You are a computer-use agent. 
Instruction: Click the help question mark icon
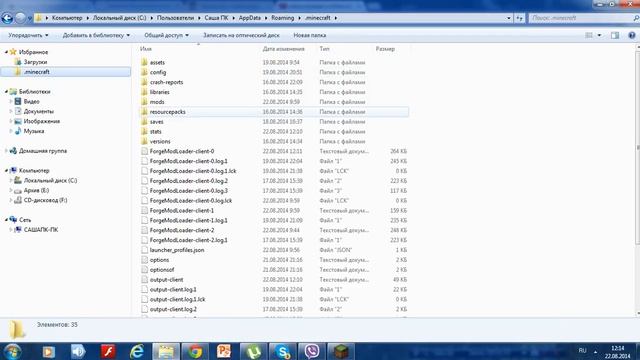click(x=632, y=36)
